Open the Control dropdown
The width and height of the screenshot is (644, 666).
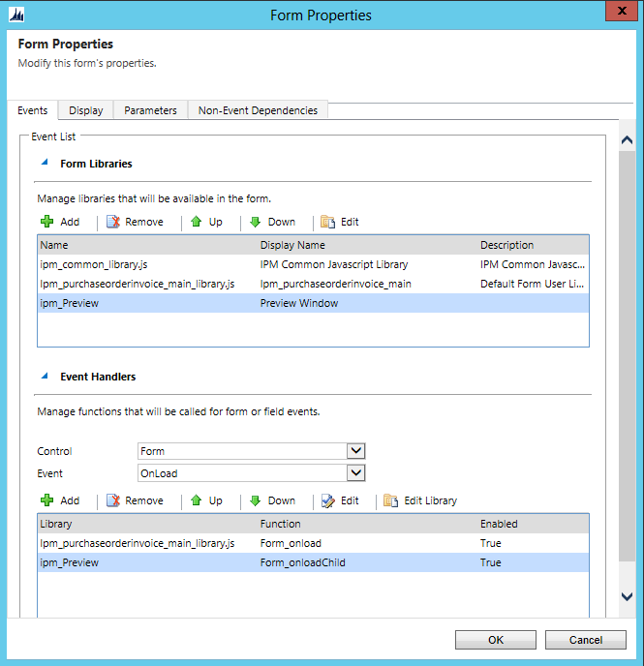click(x=355, y=451)
